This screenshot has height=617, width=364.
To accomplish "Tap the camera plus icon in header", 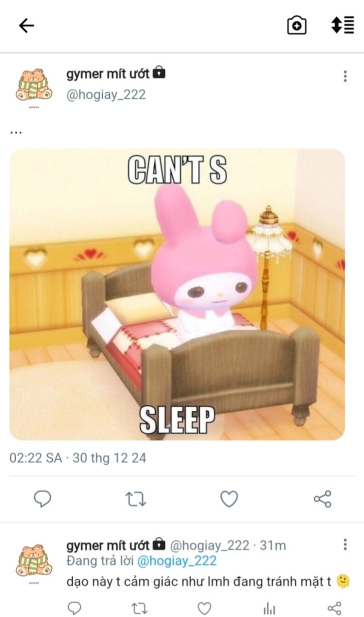I will 297,25.
